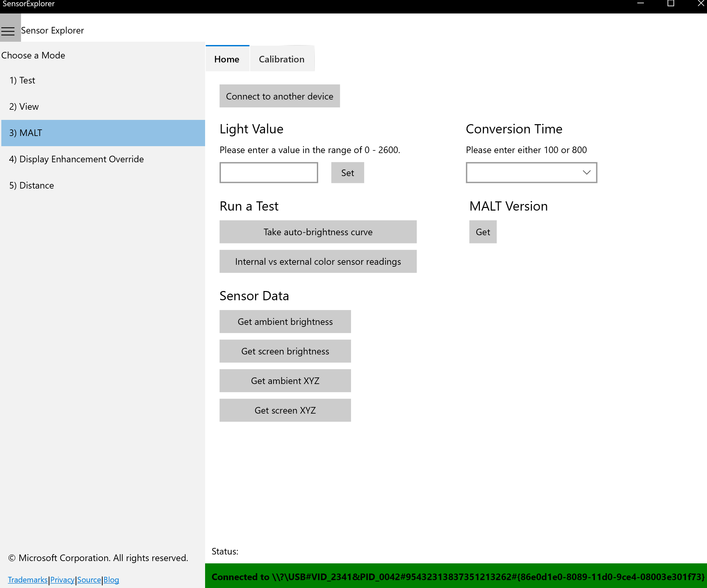The height and width of the screenshot is (588, 707).
Task: Select conversion time value 100 or 800
Action: [531, 172]
